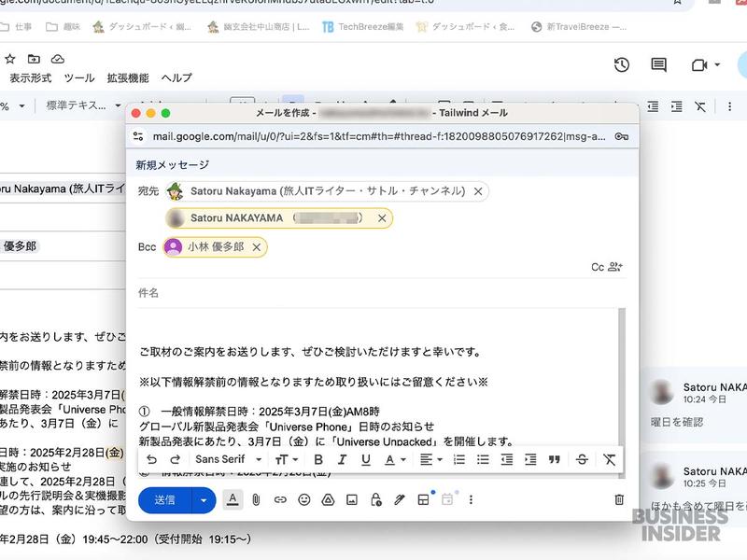Open the add contacts icon beside Cc
Viewport: 747px width, 560px height.
[615, 267]
